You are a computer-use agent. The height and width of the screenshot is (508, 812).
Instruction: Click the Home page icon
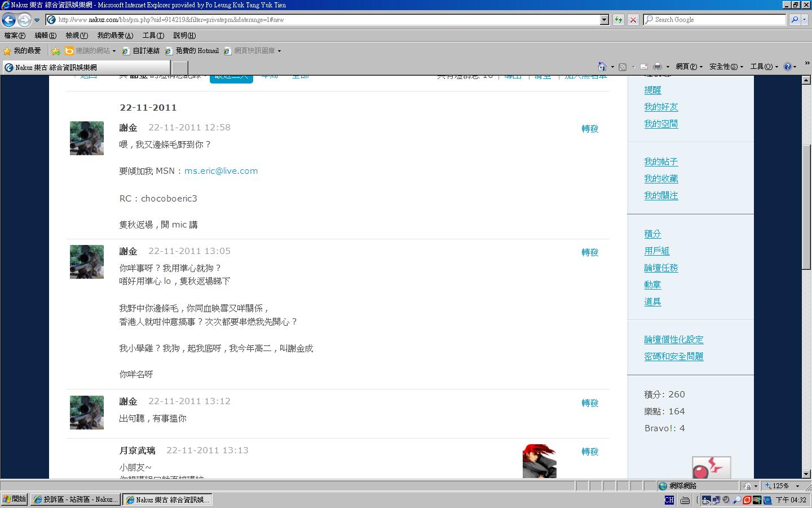click(602, 67)
